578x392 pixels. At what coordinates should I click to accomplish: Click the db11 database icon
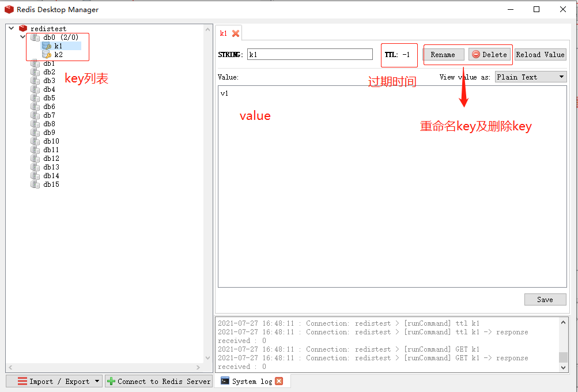coord(35,150)
